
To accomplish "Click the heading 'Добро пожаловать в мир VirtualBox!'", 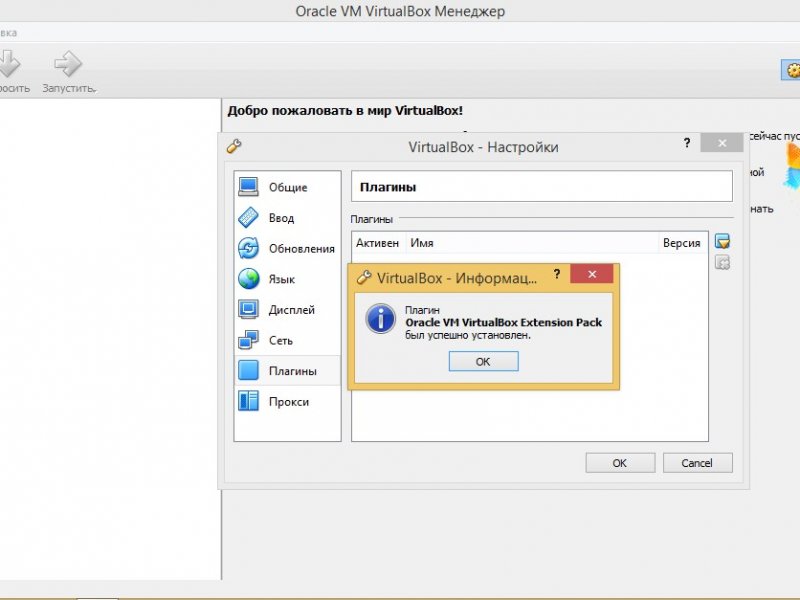I will (x=345, y=111).
